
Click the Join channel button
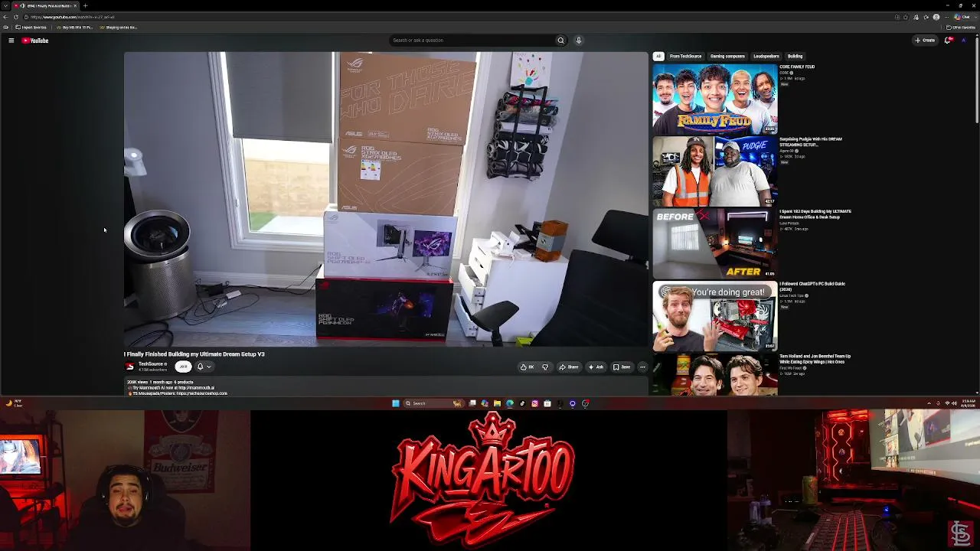183,367
